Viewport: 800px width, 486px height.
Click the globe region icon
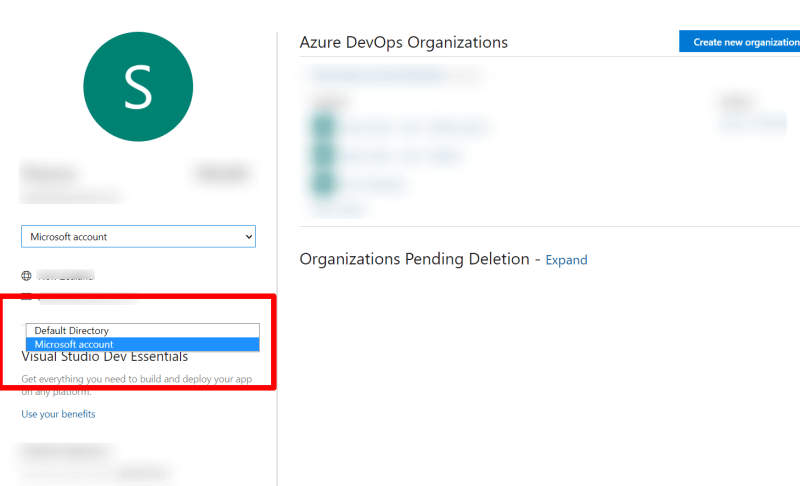pyautogui.click(x=27, y=276)
